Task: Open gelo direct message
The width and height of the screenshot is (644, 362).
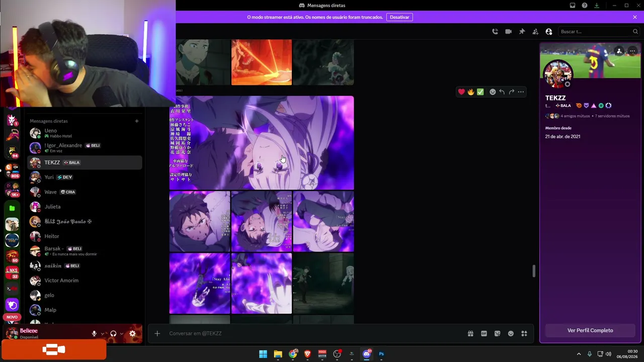Action: point(85,295)
